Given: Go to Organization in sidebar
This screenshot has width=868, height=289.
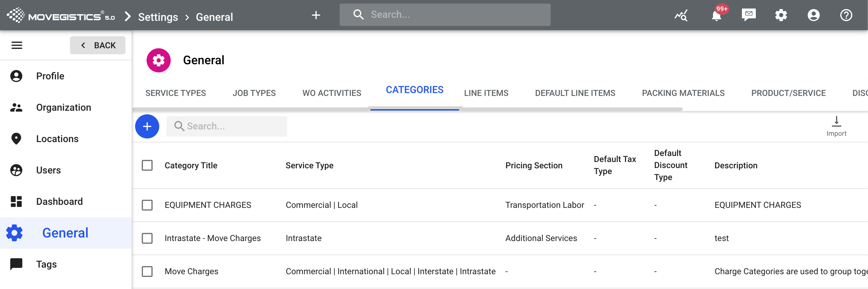Looking at the screenshot, I should (x=63, y=108).
